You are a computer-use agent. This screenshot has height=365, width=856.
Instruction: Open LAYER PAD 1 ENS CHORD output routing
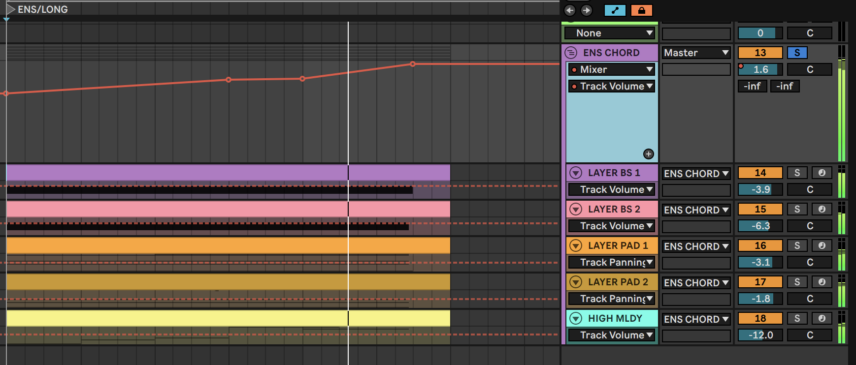pyautogui.click(x=696, y=247)
